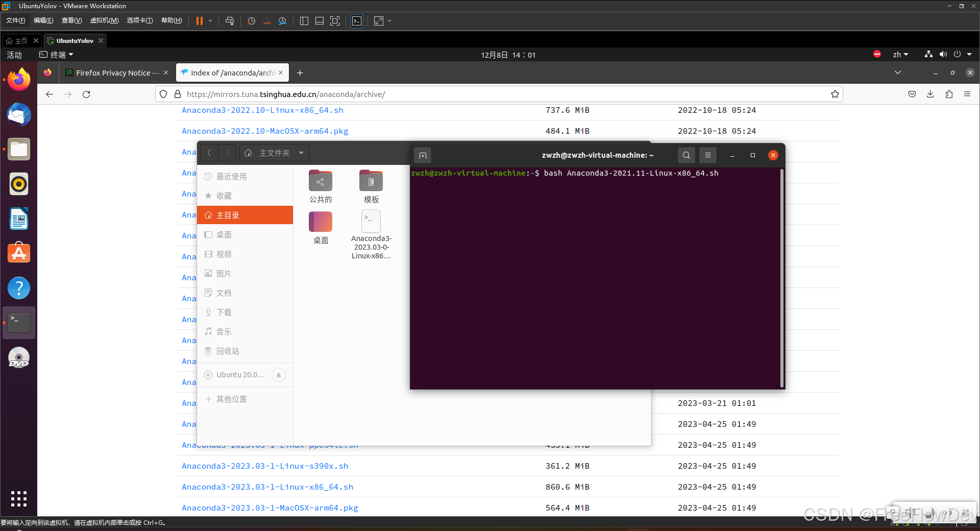The height and width of the screenshot is (531, 980).
Task: Open Anaconda3-2022.10-MacOSX-arm64.pkg link
Action: click(265, 131)
